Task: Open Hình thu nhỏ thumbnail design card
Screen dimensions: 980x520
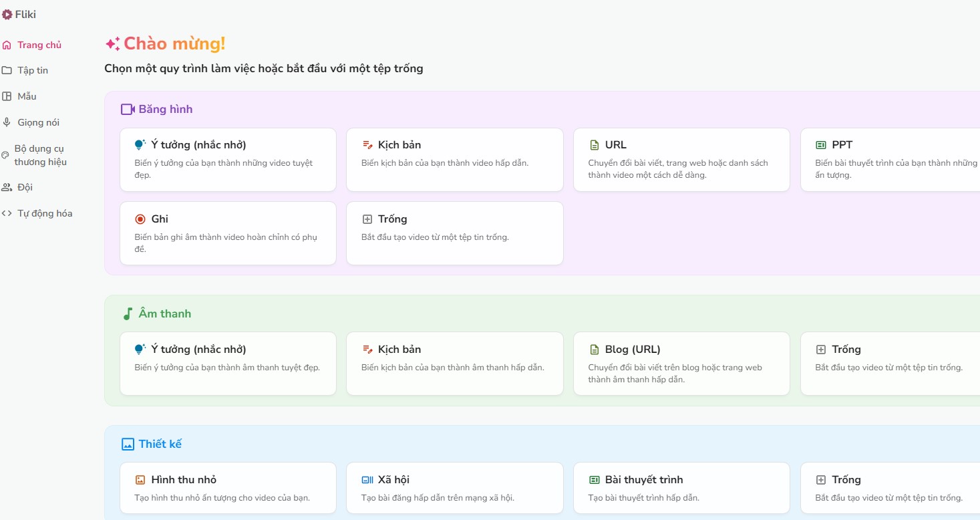Action: [x=228, y=488]
